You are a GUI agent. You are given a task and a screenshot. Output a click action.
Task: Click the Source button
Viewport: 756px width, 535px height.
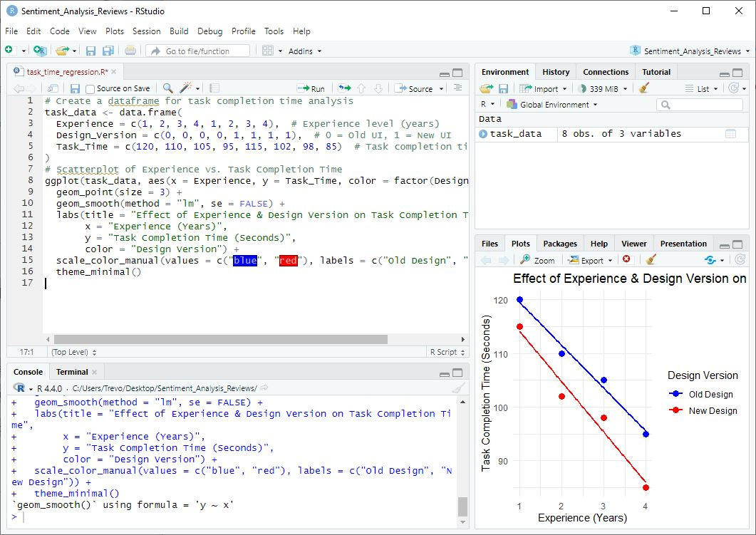(414, 88)
